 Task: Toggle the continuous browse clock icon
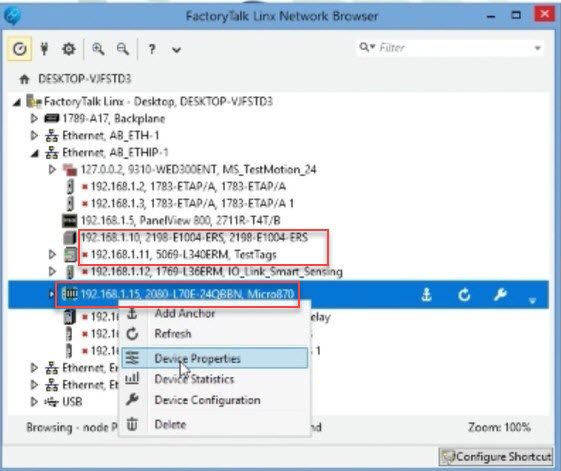[x=20, y=48]
